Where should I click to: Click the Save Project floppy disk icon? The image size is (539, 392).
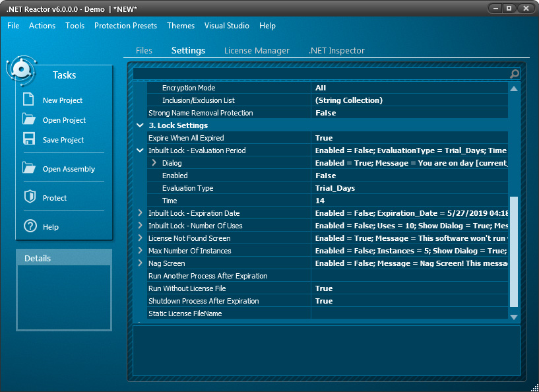coord(28,139)
